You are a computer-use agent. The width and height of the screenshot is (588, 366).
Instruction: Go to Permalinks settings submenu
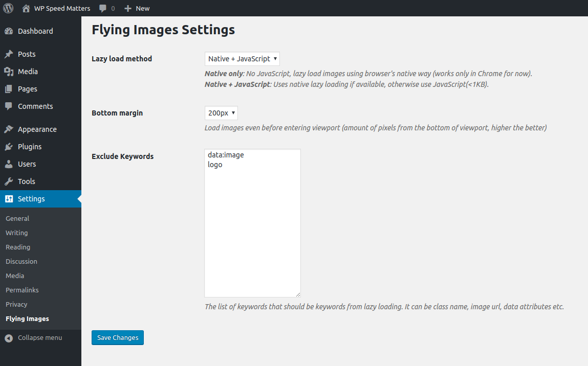click(x=22, y=290)
